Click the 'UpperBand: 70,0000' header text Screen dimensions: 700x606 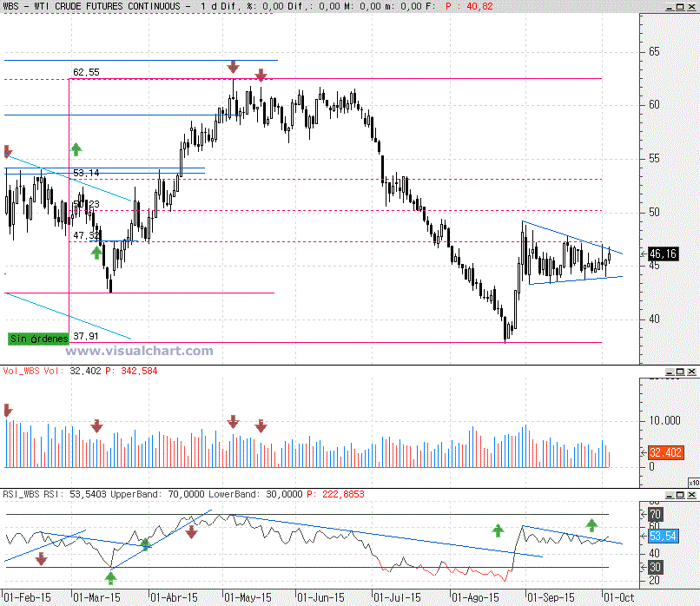(x=157, y=494)
